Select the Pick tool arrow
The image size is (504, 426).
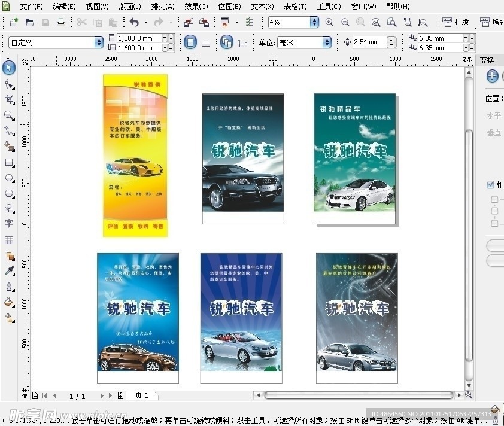[9, 68]
